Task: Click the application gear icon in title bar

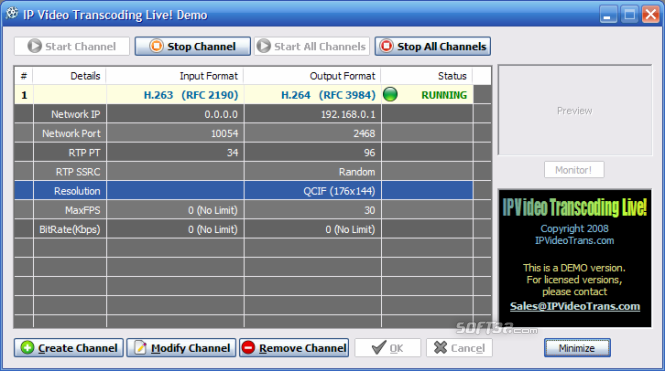Action: point(12,14)
